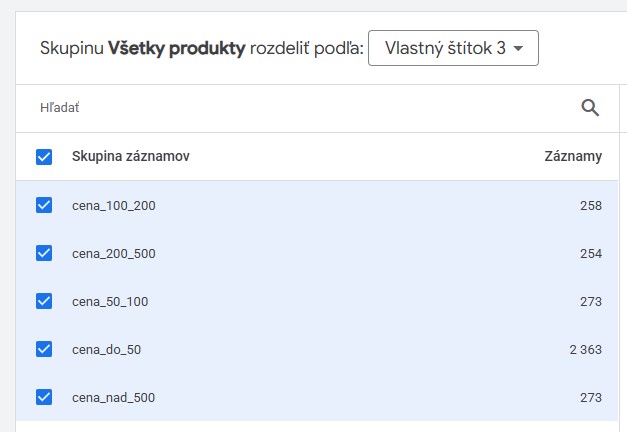
Task: Click the Všetky produkty bold text
Action: coord(176,48)
